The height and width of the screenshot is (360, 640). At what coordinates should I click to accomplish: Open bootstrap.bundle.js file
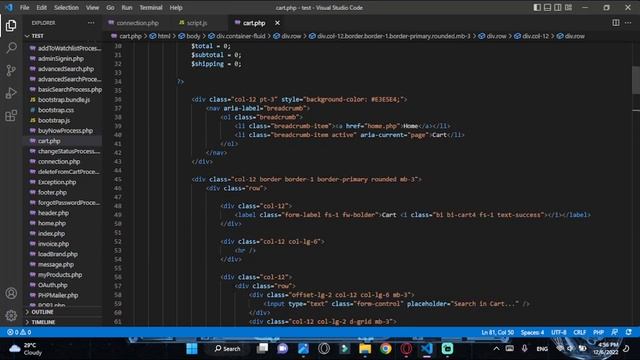click(64, 100)
